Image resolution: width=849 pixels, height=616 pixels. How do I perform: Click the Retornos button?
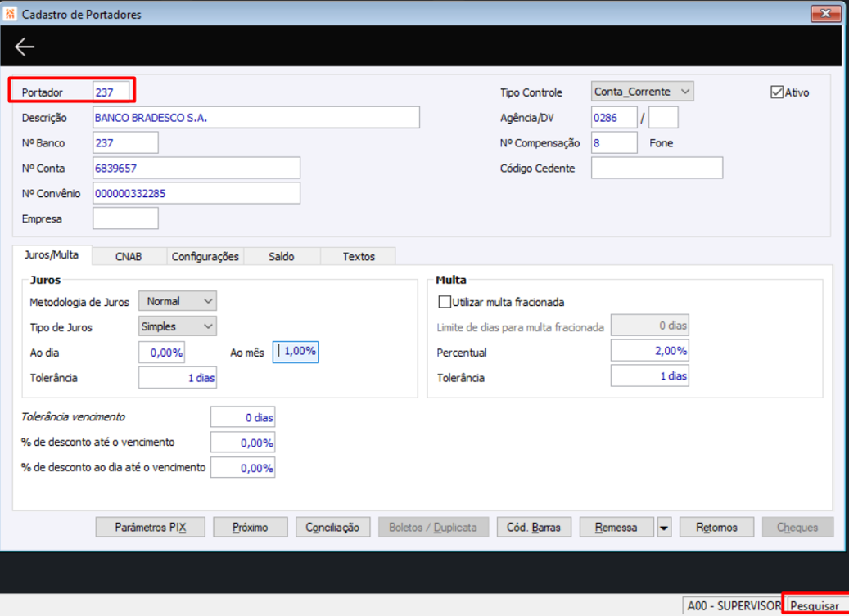pyautogui.click(x=716, y=528)
